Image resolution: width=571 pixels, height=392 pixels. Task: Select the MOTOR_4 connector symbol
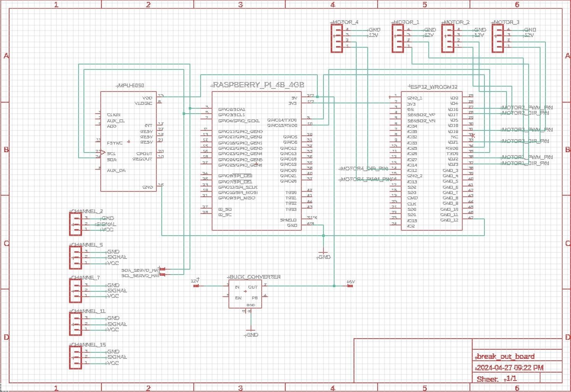point(336,39)
